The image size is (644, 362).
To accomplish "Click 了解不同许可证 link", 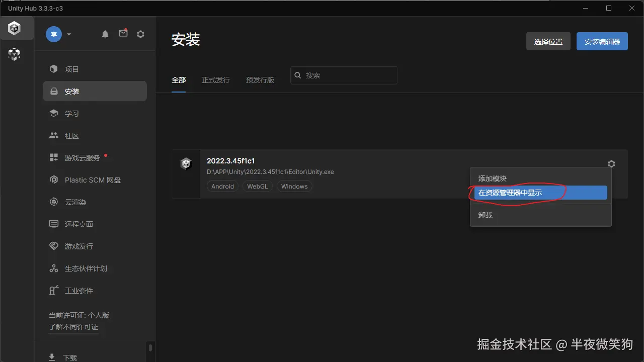I will pos(73,327).
